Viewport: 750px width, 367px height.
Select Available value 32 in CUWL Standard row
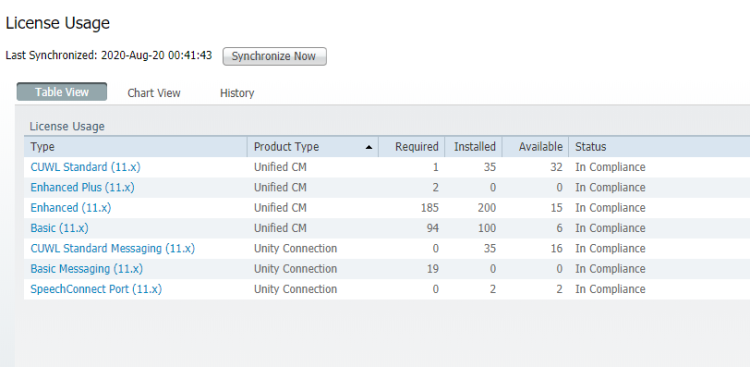(556, 167)
